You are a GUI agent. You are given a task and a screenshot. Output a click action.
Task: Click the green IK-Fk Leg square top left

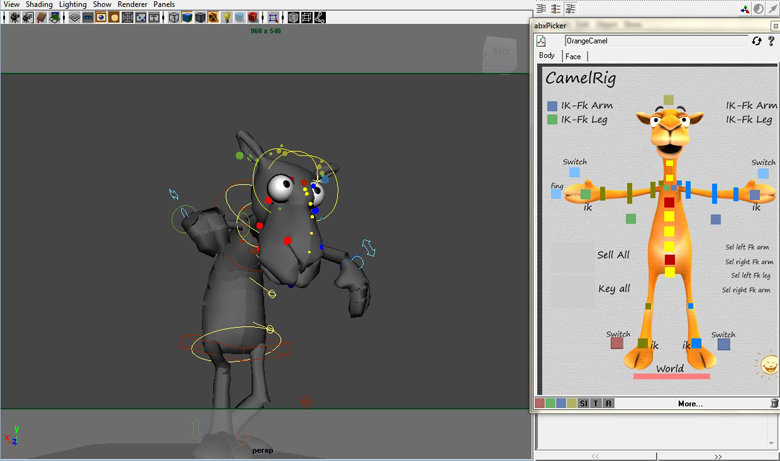pyautogui.click(x=552, y=119)
